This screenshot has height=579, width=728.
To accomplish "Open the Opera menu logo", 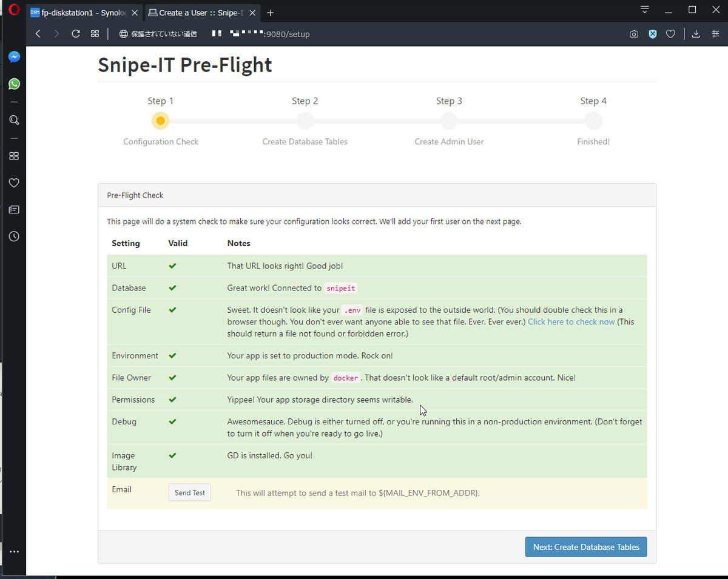I will (13, 11).
